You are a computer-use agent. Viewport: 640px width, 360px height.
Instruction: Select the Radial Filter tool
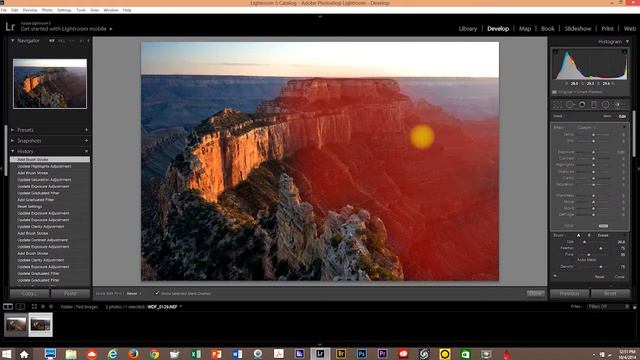606,105
